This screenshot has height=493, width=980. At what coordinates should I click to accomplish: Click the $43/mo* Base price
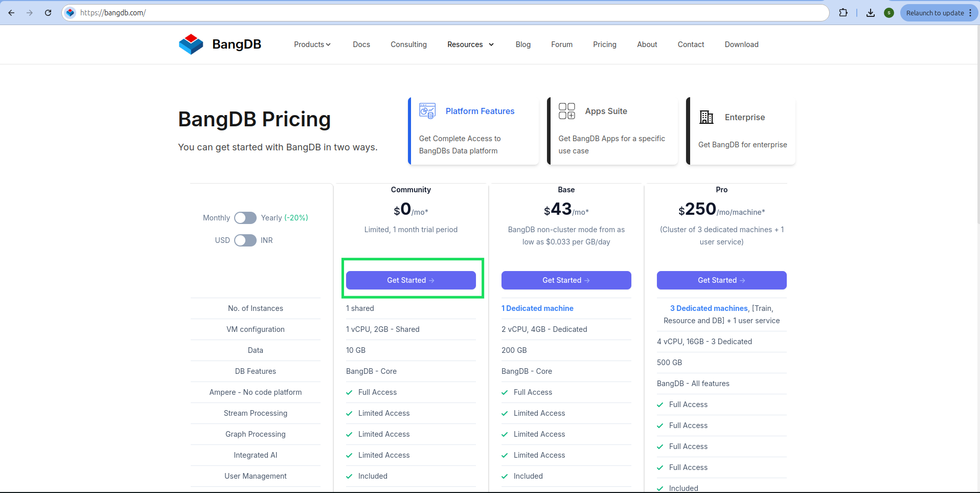pos(566,210)
